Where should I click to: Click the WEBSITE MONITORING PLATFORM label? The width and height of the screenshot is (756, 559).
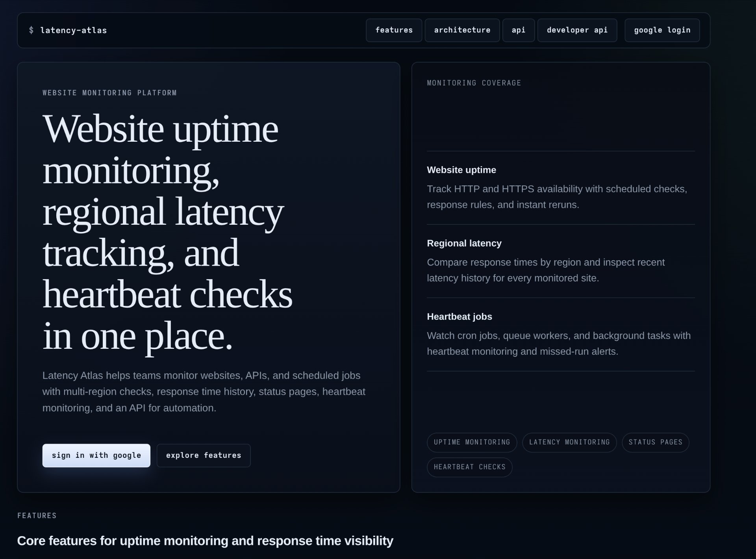[109, 93]
